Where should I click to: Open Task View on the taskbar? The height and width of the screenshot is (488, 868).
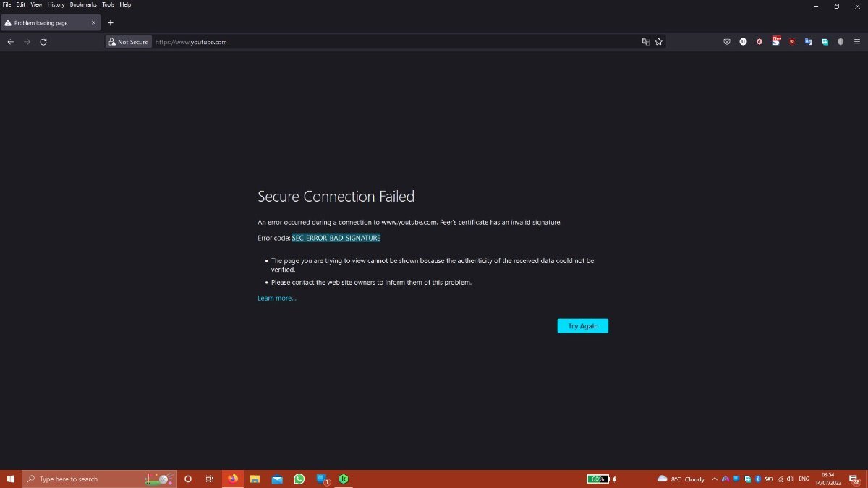pyautogui.click(x=210, y=479)
